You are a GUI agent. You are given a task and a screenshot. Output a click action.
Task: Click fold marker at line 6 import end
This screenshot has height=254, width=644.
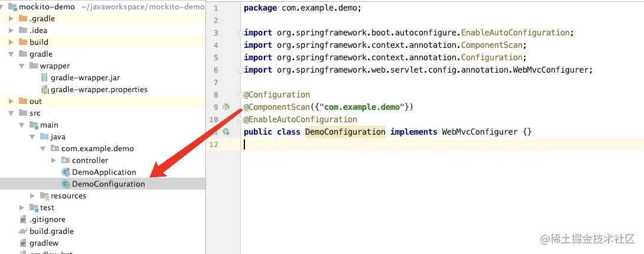tap(240, 70)
